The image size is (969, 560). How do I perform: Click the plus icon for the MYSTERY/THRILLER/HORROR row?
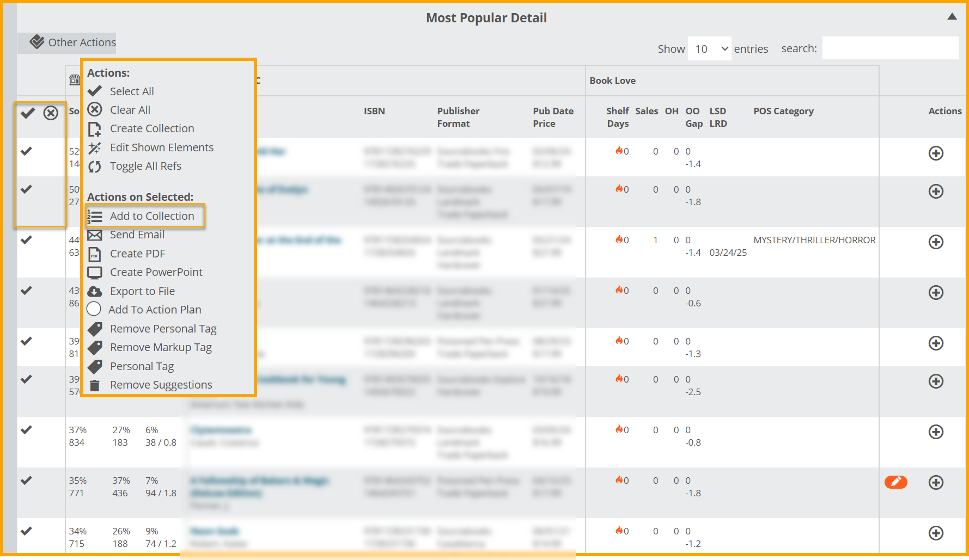click(x=936, y=242)
